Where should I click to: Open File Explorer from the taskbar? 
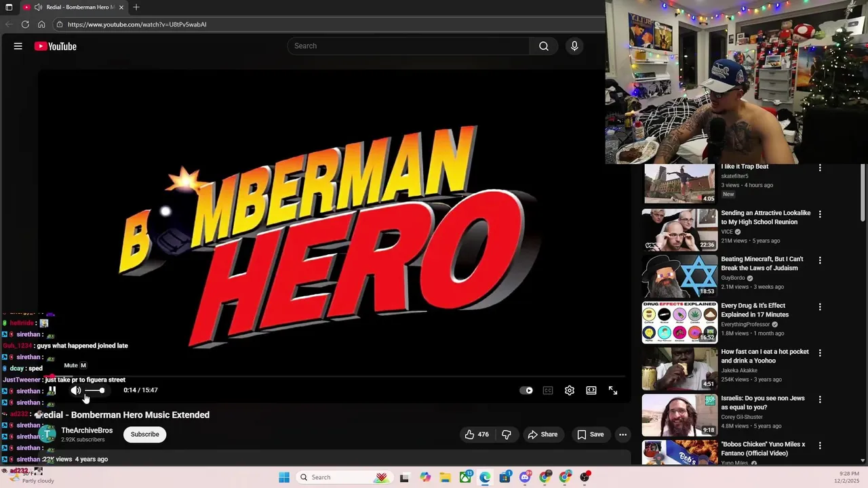click(x=445, y=477)
